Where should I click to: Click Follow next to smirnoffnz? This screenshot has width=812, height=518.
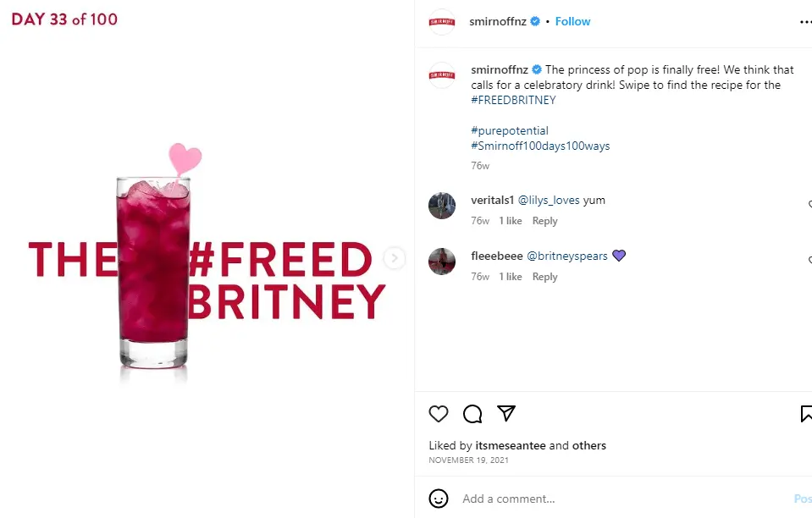pyautogui.click(x=572, y=21)
